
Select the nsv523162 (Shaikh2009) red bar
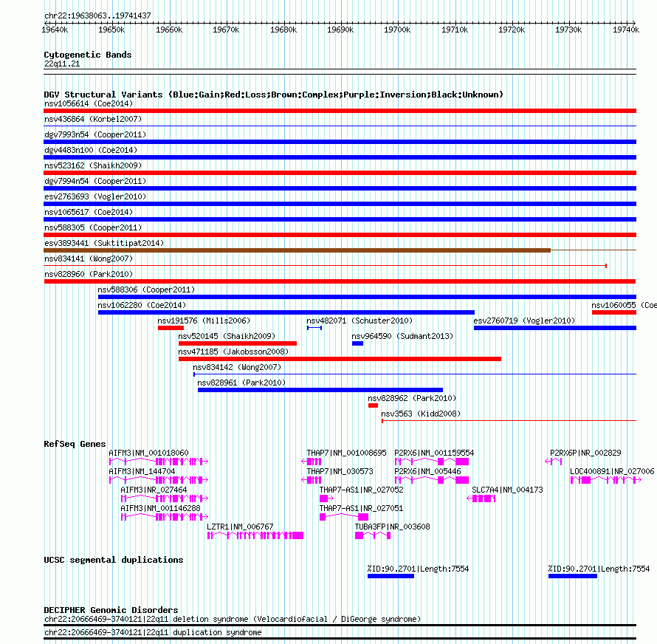pyautogui.click(x=340, y=173)
